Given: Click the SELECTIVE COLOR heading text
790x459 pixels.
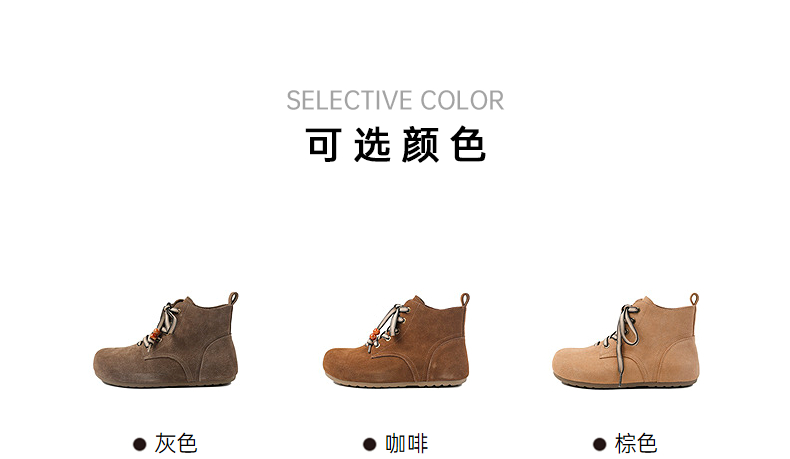Looking at the screenshot, I should (x=395, y=100).
